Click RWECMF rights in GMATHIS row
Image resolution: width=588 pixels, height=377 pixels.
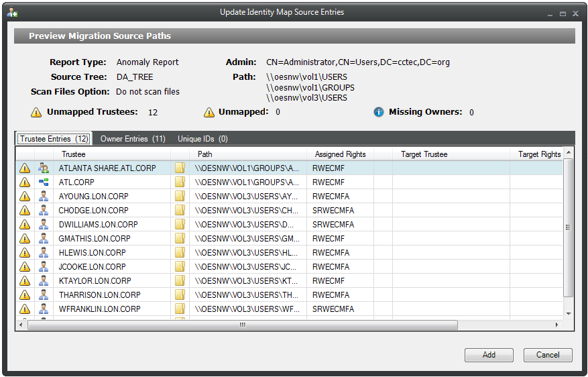(328, 239)
